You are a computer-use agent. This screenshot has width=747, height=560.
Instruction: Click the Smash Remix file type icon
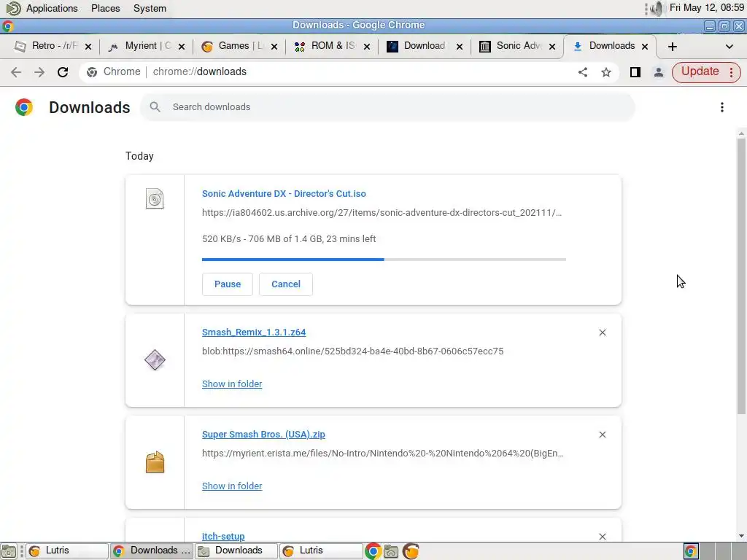coord(155,360)
